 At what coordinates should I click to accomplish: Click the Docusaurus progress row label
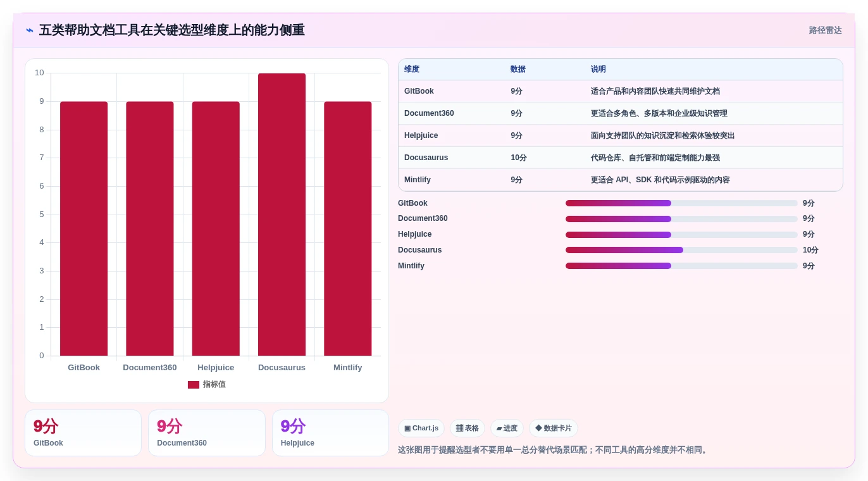420,250
